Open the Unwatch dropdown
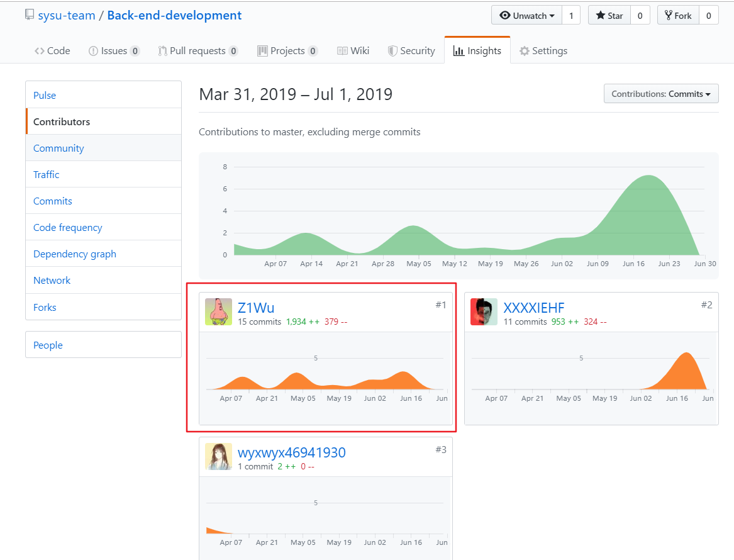Viewport: 734px width, 560px height. click(526, 16)
